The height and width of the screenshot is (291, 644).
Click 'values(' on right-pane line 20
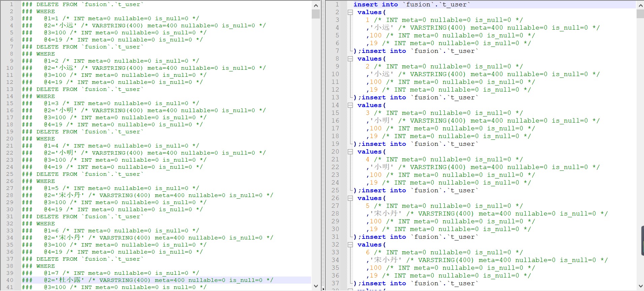click(372, 152)
